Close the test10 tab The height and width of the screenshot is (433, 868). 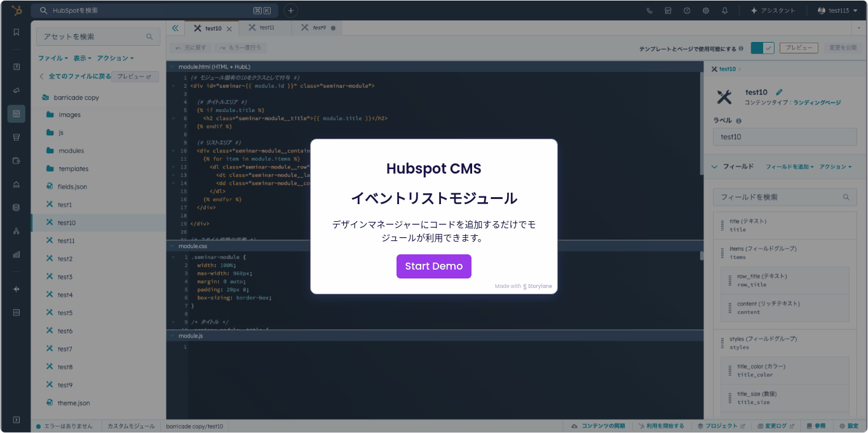[229, 29]
